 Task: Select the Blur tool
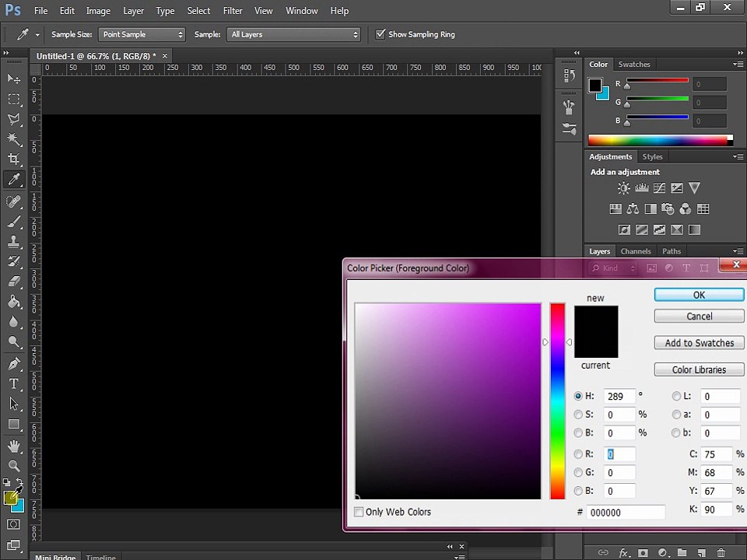coord(14,321)
